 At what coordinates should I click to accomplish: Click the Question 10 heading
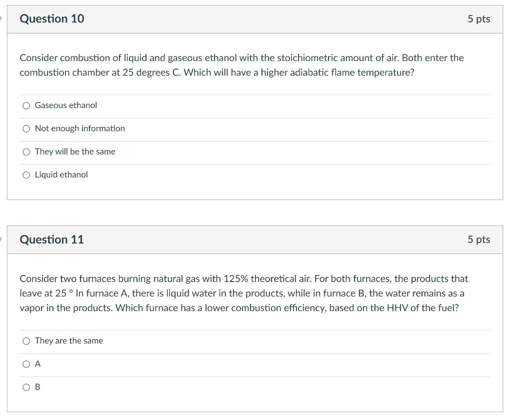[52, 18]
